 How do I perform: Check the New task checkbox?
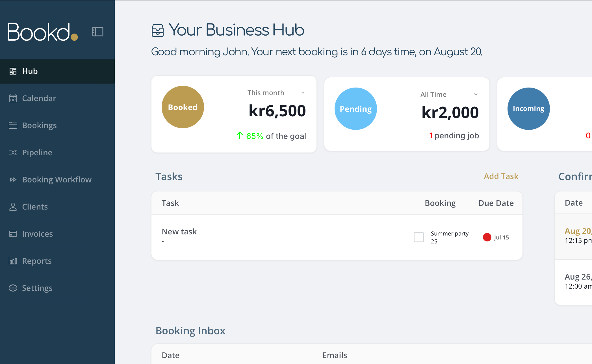418,237
